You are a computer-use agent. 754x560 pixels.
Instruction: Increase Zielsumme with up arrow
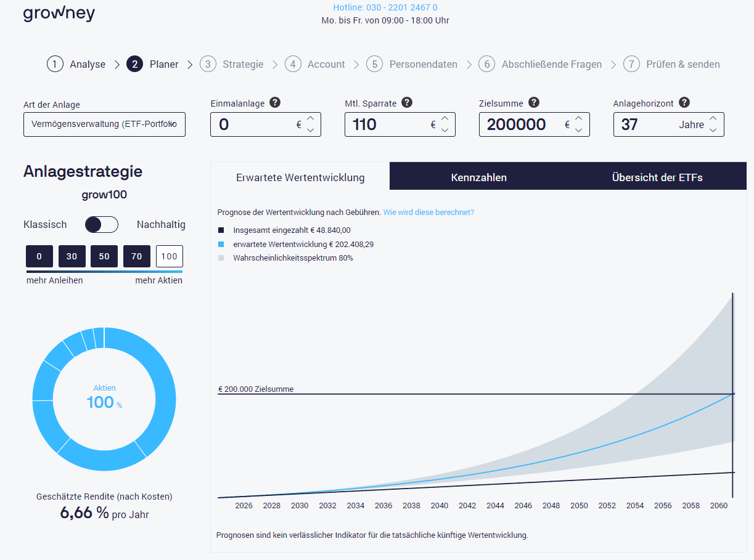579,118
